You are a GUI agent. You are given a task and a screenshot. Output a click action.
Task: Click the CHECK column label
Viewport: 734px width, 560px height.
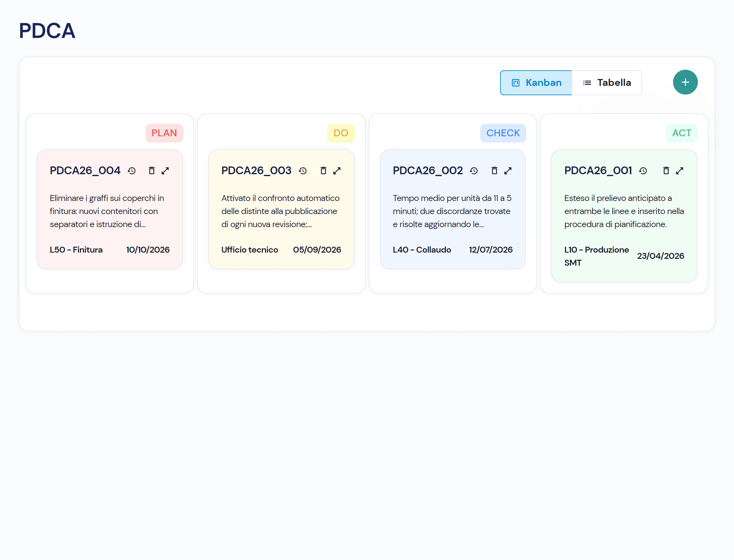pyautogui.click(x=503, y=133)
